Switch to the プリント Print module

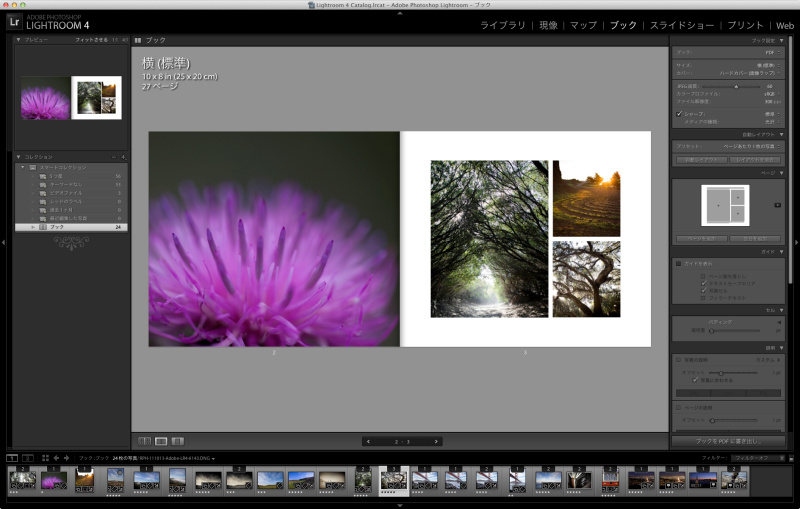click(x=745, y=25)
